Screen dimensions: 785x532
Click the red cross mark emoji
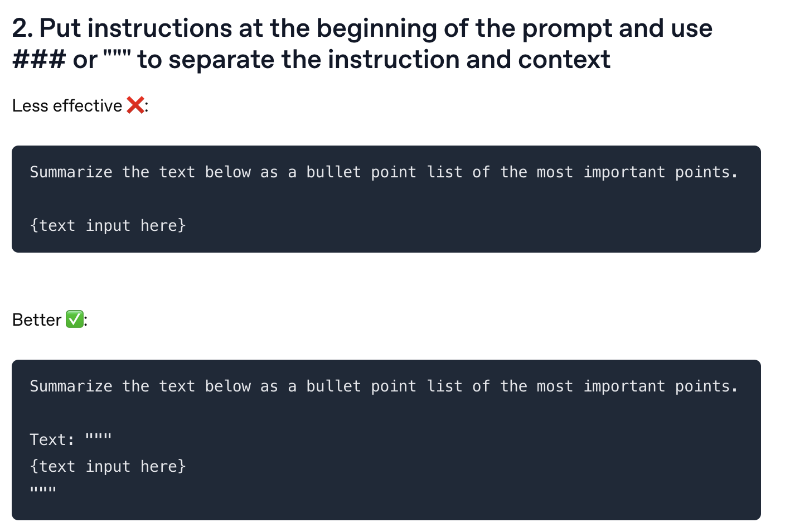tap(135, 105)
